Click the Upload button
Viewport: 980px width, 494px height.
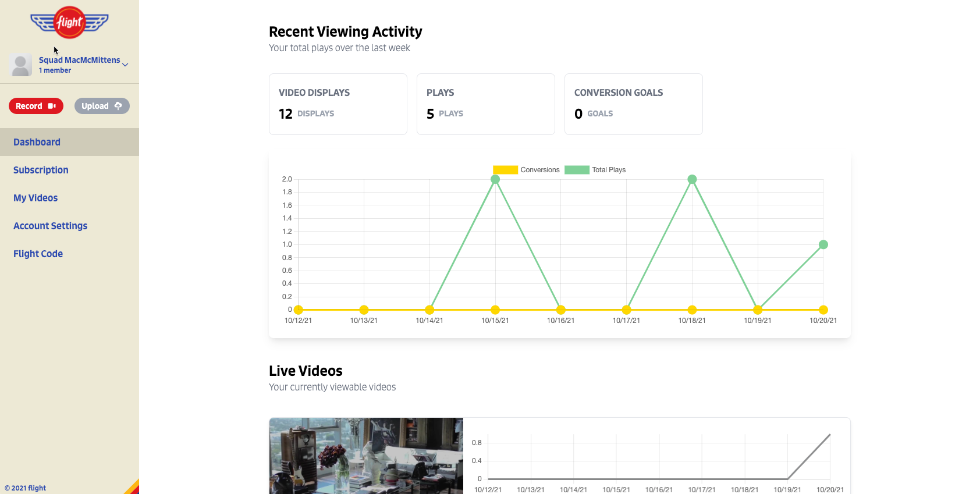[x=102, y=106]
